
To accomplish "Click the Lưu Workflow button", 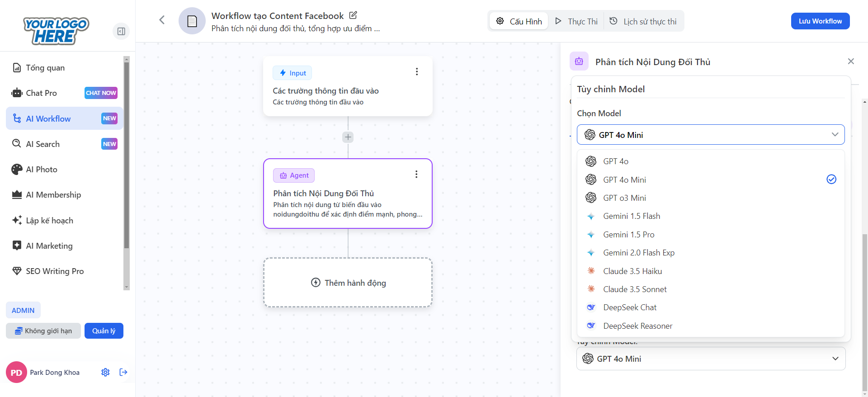I will pos(820,21).
